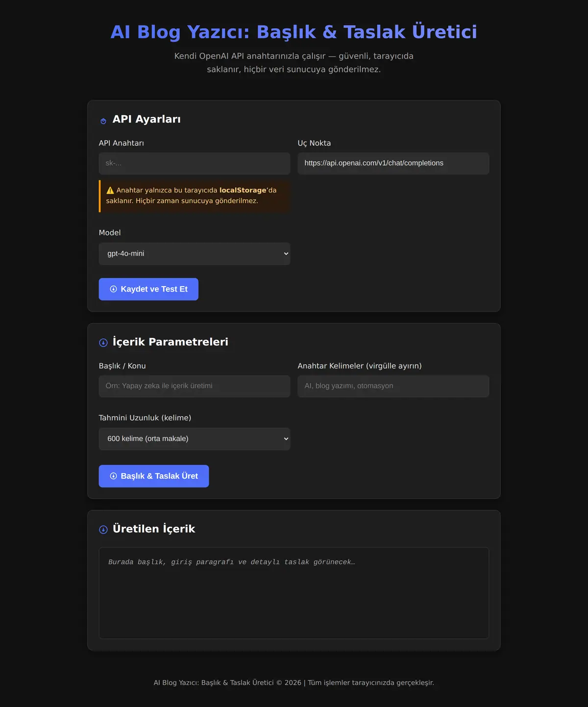The height and width of the screenshot is (707, 588).
Task: Click the Uç Nokta field label
Action: tap(315, 143)
